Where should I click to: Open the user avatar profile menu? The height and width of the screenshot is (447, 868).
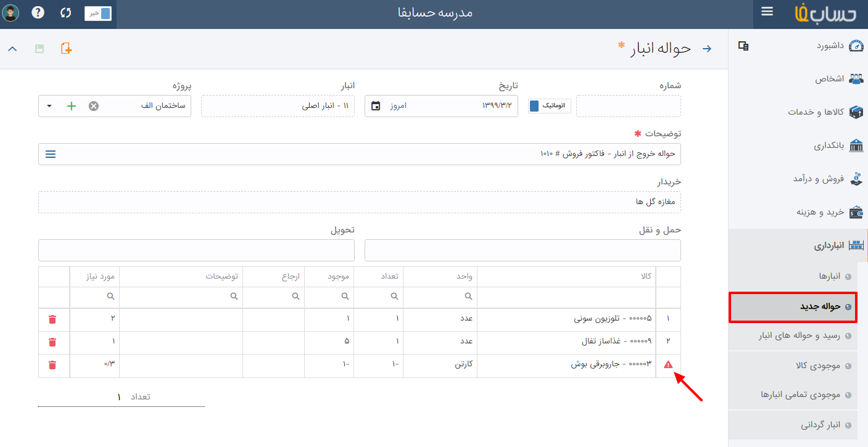[x=10, y=12]
